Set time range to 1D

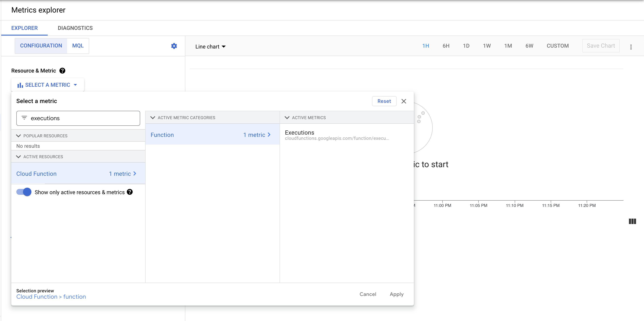tap(466, 46)
